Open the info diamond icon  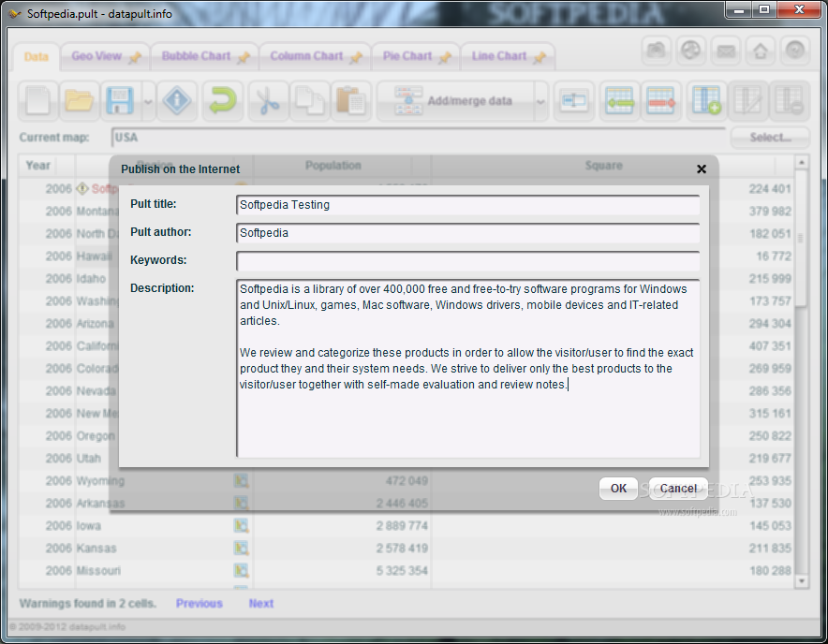(177, 100)
